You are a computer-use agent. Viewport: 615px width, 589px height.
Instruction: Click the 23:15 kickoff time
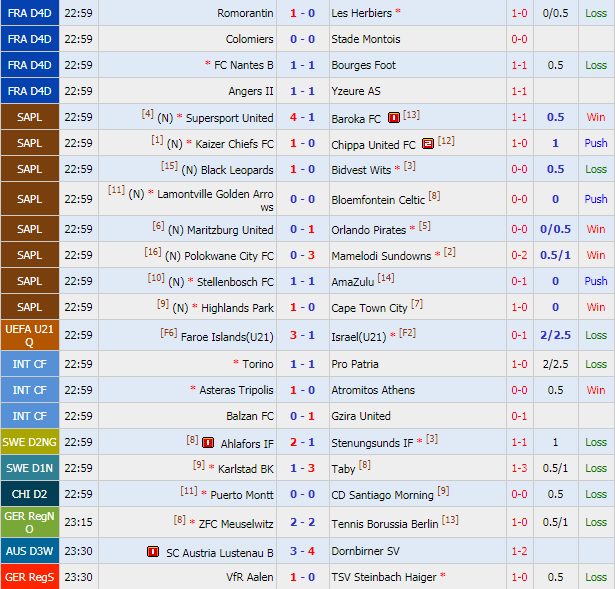[78, 522]
